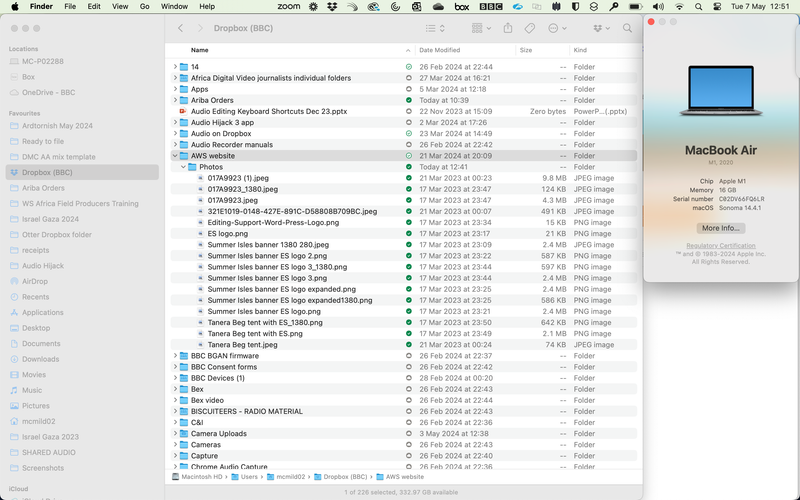Click the More Info... button
This screenshot has width=800, height=500.
(x=720, y=228)
